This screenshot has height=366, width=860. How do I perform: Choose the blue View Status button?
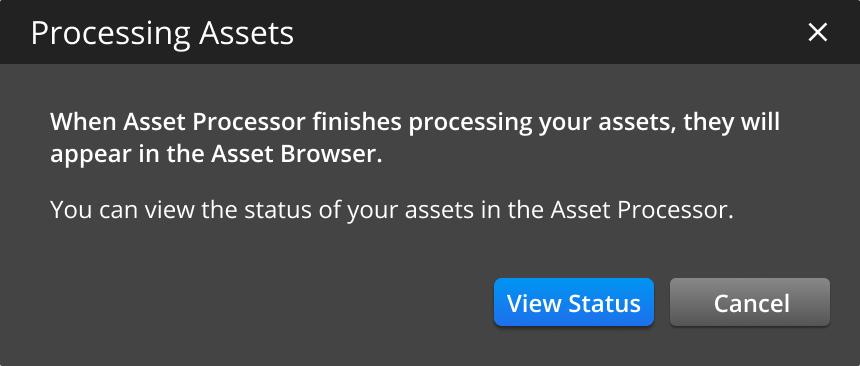coord(574,302)
